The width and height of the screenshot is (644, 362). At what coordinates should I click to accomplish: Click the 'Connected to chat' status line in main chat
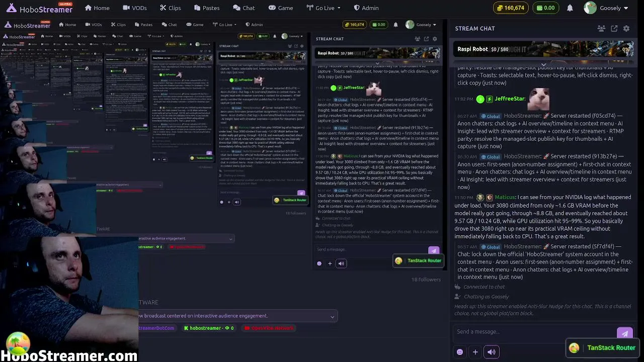click(x=484, y=287)
